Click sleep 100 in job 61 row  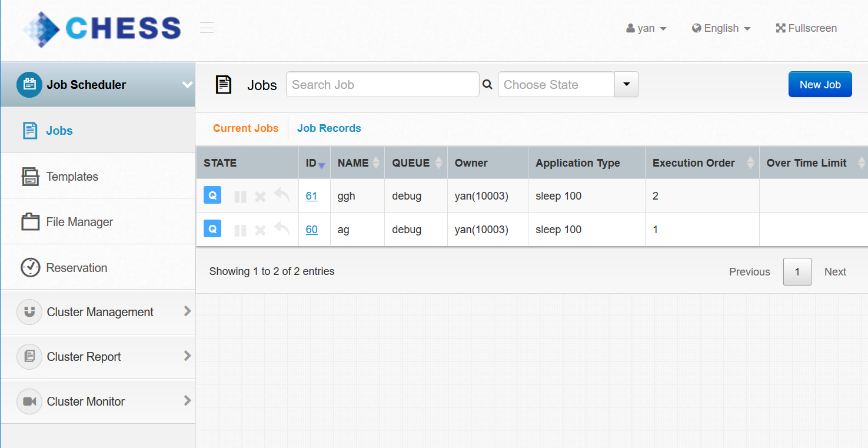coord(558,196)
